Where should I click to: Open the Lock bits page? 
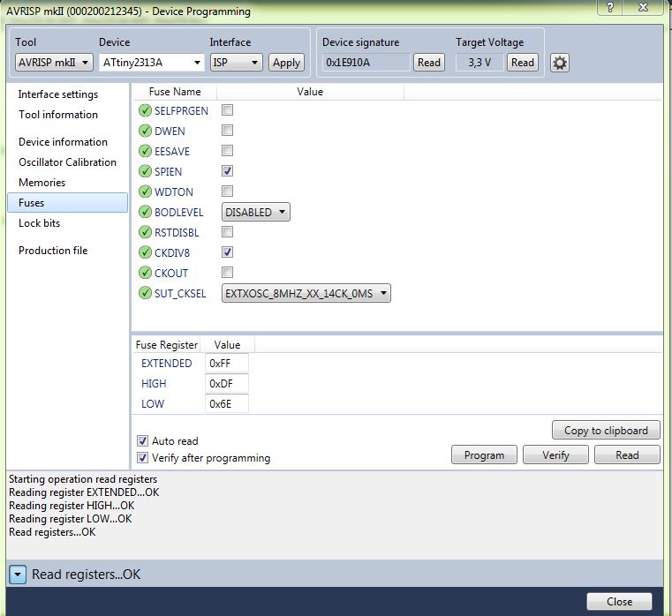click(39, 223)
